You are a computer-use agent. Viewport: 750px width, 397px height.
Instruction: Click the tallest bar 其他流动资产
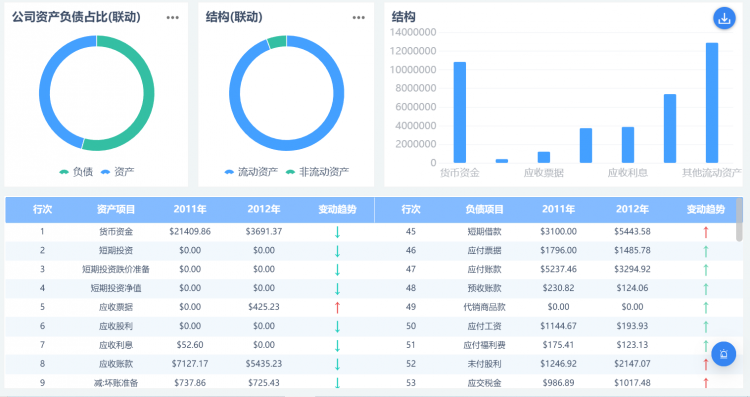(x=712, y=103)
